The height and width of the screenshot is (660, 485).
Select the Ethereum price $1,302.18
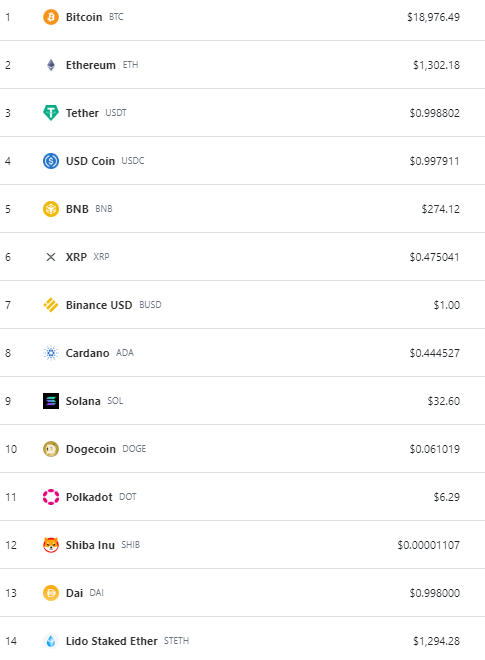coord(437,65)
